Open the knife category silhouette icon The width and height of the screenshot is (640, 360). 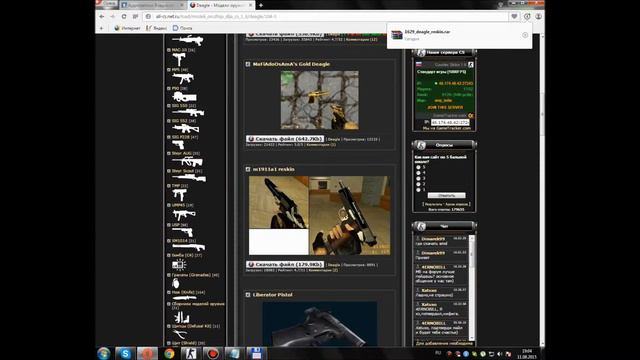coord(184,298)
